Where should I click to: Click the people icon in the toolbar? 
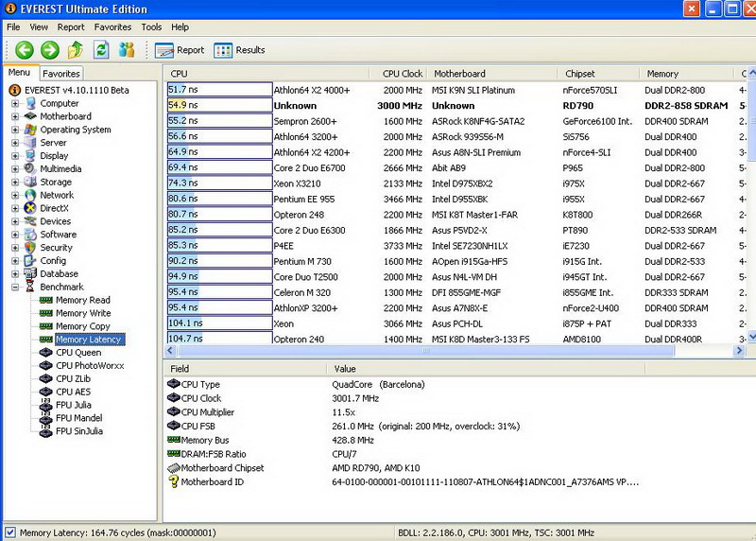tap(127, 50)
